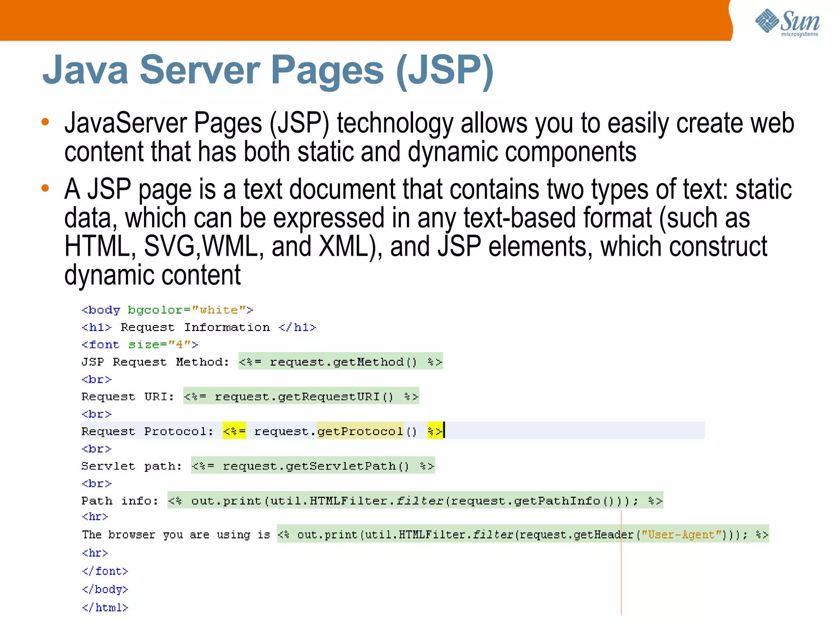Screen dimensions: 840x630
Task: Click the bullet paragraph starting 'A JSP page is a text document'
Action: tap(428, 232)
